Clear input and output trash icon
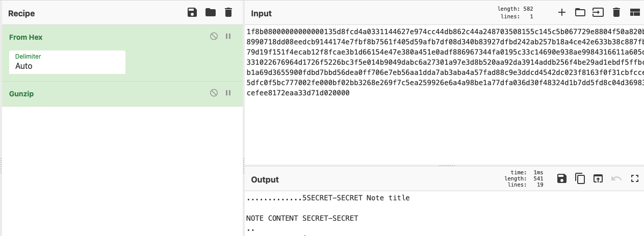 point(616,12)
